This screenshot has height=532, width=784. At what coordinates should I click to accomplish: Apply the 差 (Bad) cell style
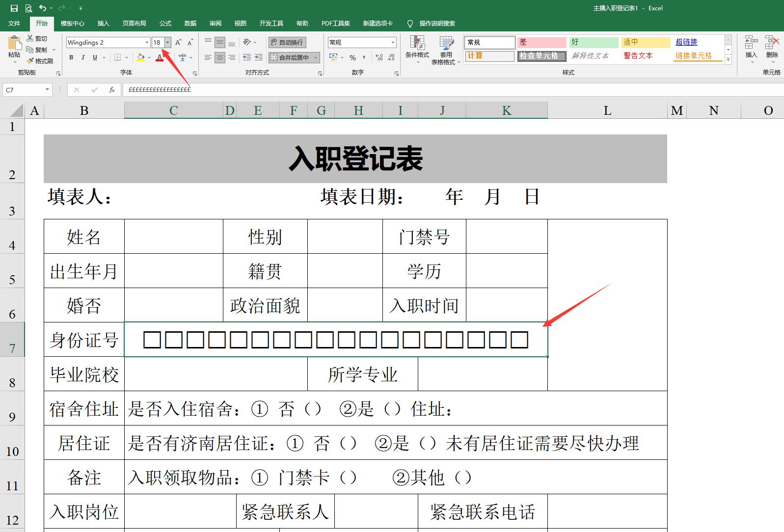tap(541, 42)
